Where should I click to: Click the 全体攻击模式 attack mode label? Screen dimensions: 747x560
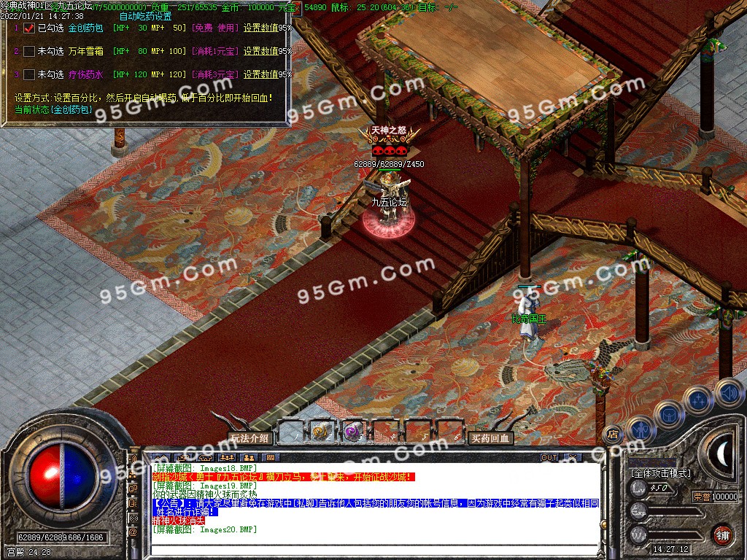660,473
